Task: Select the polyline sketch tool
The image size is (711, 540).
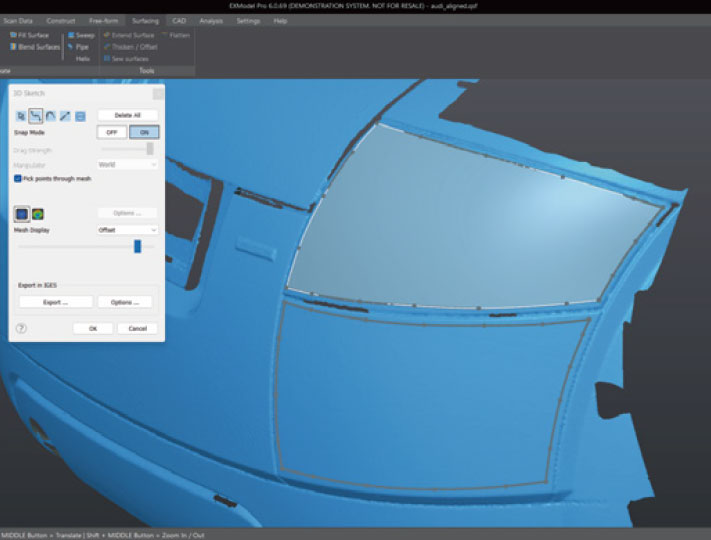Action: pyautogui.click(x=35, y=116)
